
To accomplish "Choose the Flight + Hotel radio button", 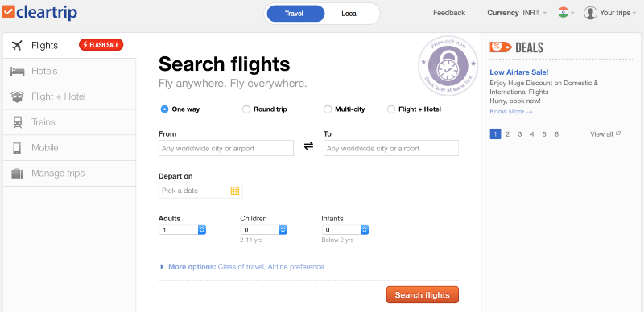I will 391,109.
